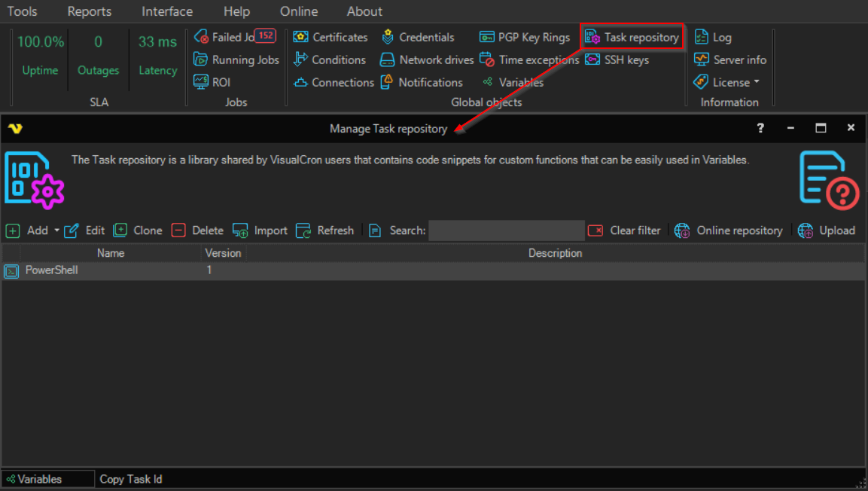Open the Certificates global object
Image resolution: width=868 pixels, height=491 pixels.
click(330, 37)
